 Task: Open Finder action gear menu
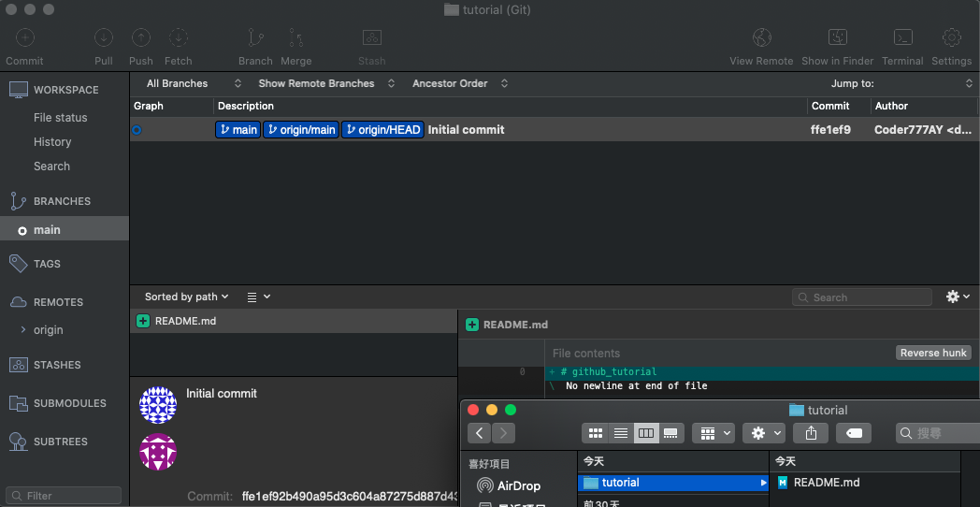click(x=764, y=432)
